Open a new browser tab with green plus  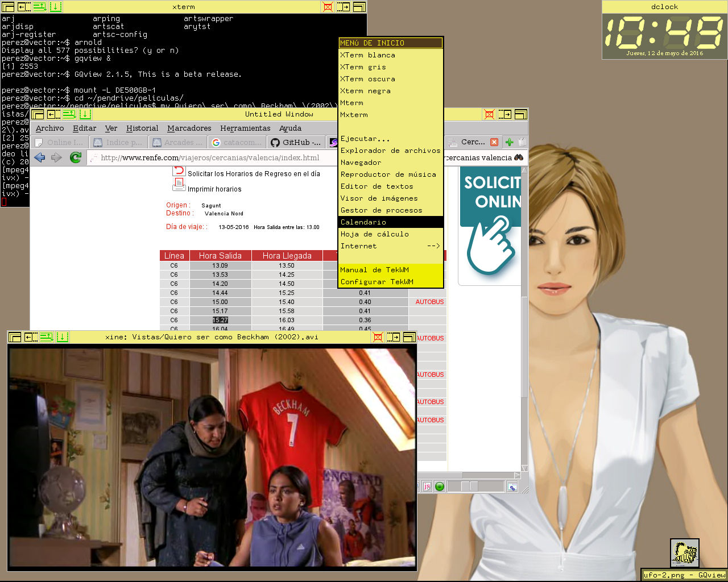pyautogui.click(x=510, y=142)
